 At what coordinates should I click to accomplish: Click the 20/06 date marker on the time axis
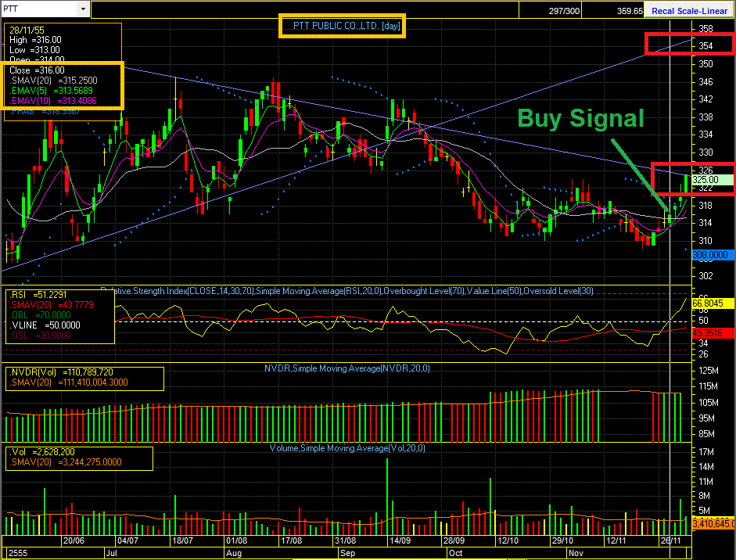74,540
